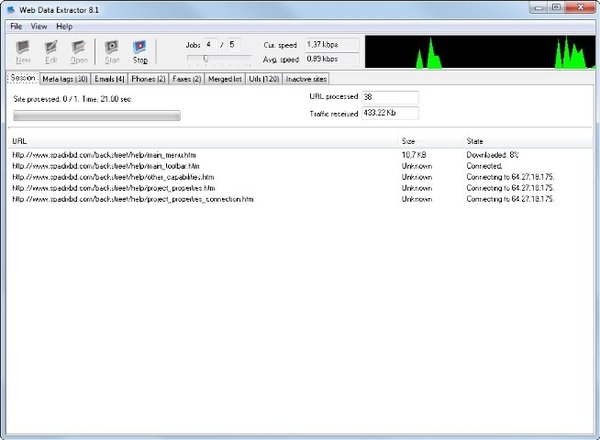Stop the running extraction
600x440 pixels.
(140, 52)
